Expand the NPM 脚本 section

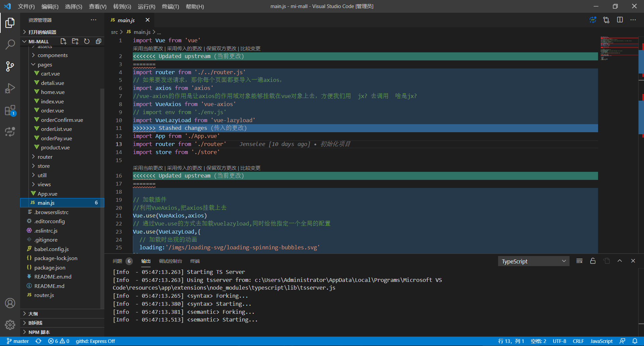click(62, 332)
